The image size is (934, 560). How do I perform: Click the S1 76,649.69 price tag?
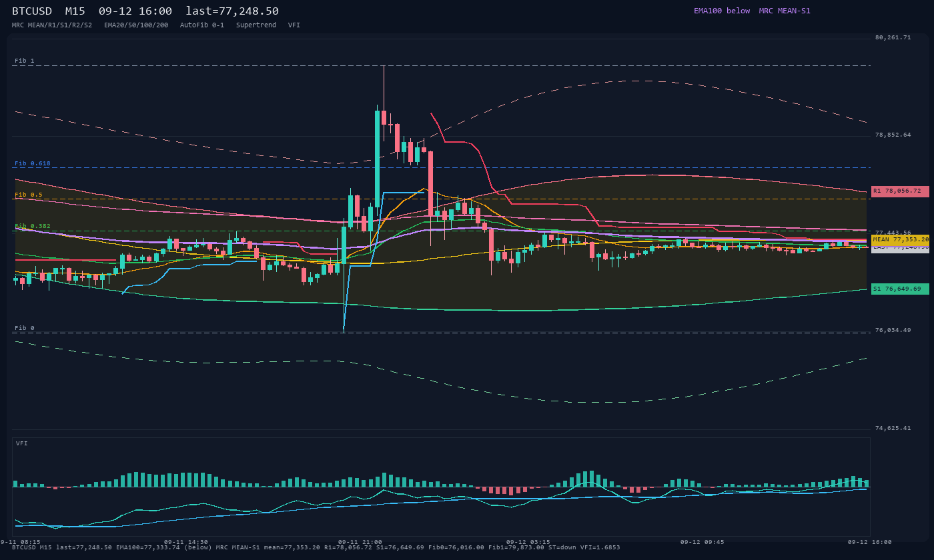900,289
